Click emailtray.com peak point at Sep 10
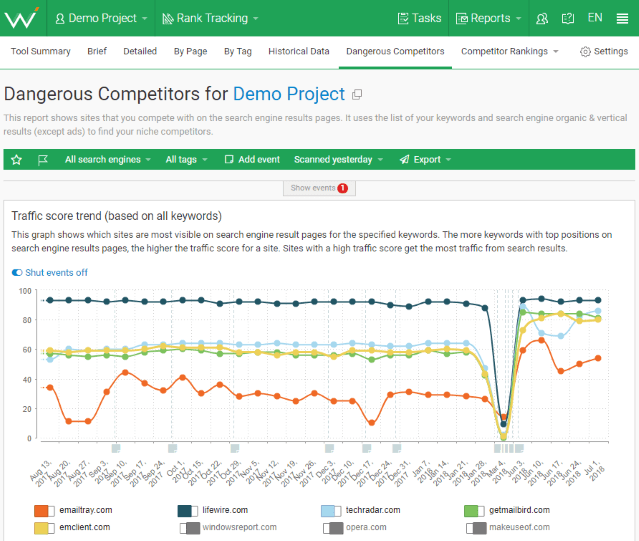The height and width of the screenshot is (541, 639). [126, 372]
